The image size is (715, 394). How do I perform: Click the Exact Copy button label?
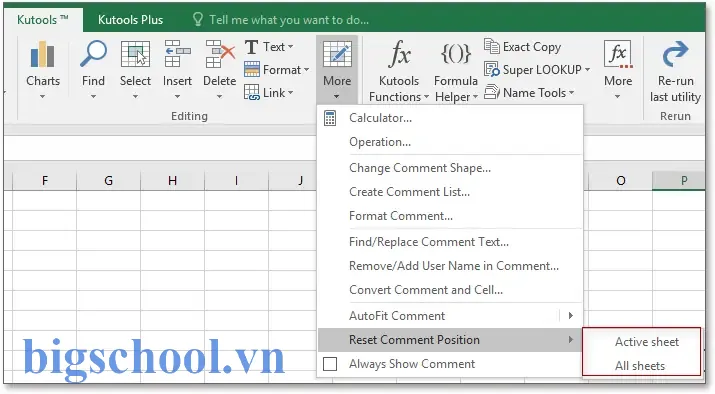(x=532, y=47)
